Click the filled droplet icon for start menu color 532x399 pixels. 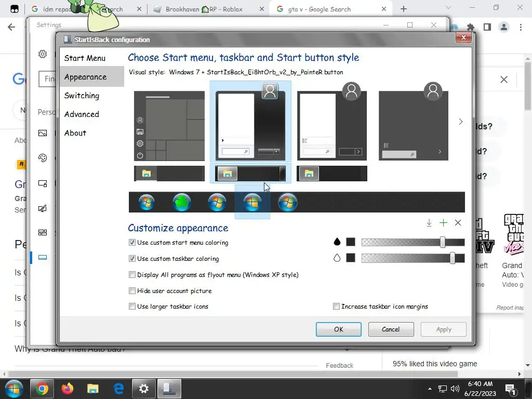(337, 242)
